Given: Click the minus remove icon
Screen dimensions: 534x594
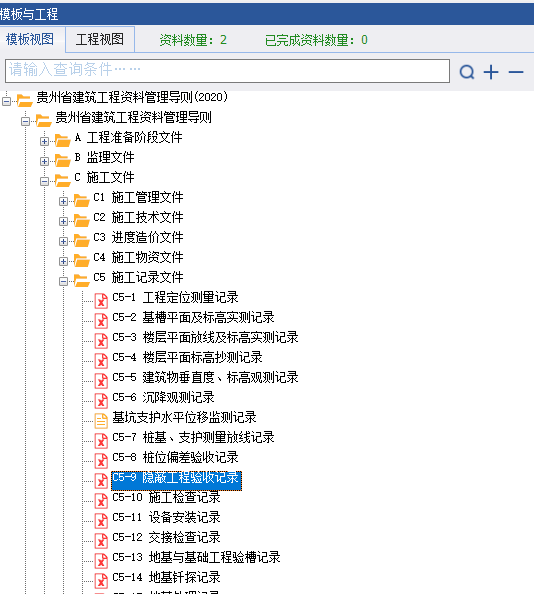Looking at the screenshot, I should (516, 72).
